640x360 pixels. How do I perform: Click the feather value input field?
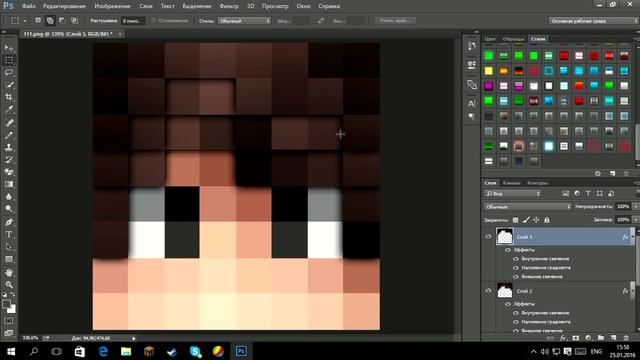pos(133,20)
